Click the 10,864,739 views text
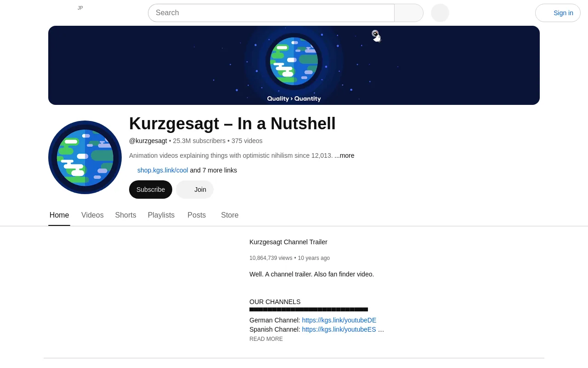Screen dimensions: 588x368 [x=271, y=258]
